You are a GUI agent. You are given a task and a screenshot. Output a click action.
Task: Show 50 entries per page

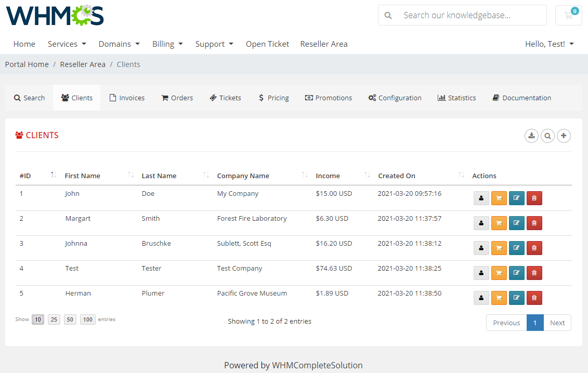pos(70,319)
